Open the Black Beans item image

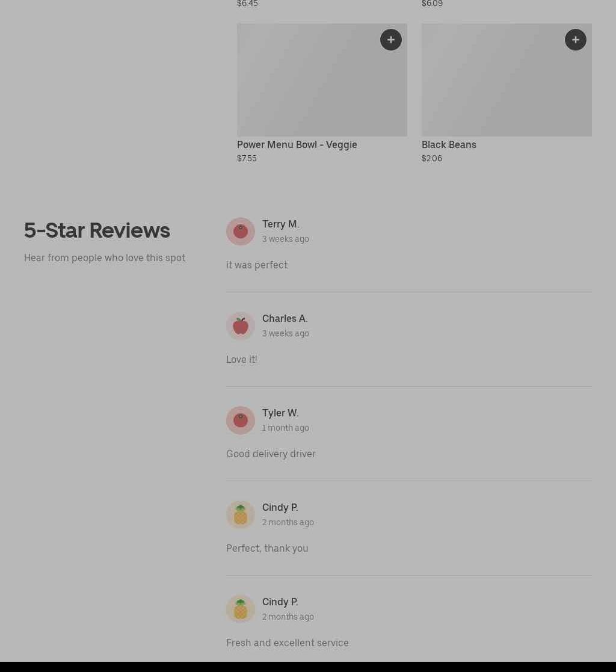point(507,80)
